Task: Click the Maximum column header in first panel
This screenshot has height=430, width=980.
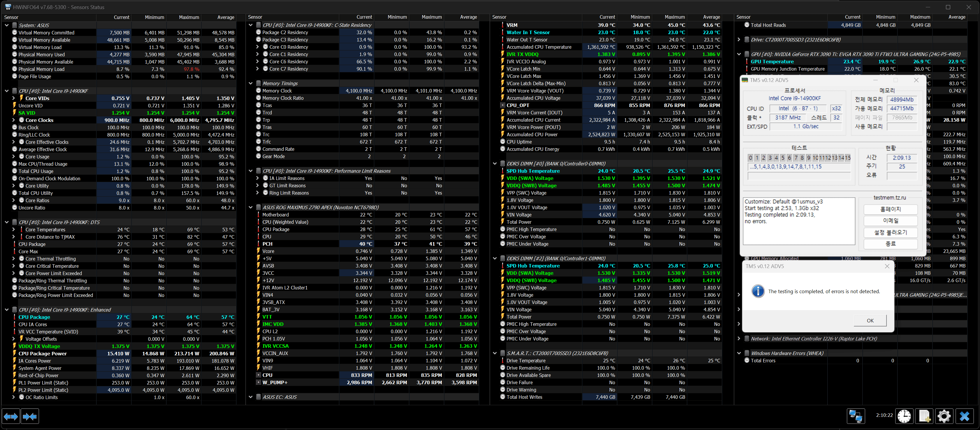Action: tap(189, 17)
